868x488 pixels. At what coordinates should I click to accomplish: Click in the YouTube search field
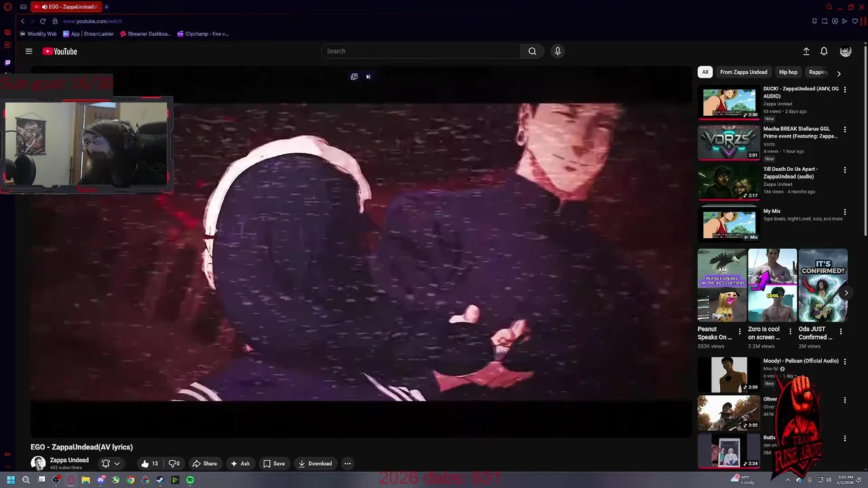tap(421, 51)
